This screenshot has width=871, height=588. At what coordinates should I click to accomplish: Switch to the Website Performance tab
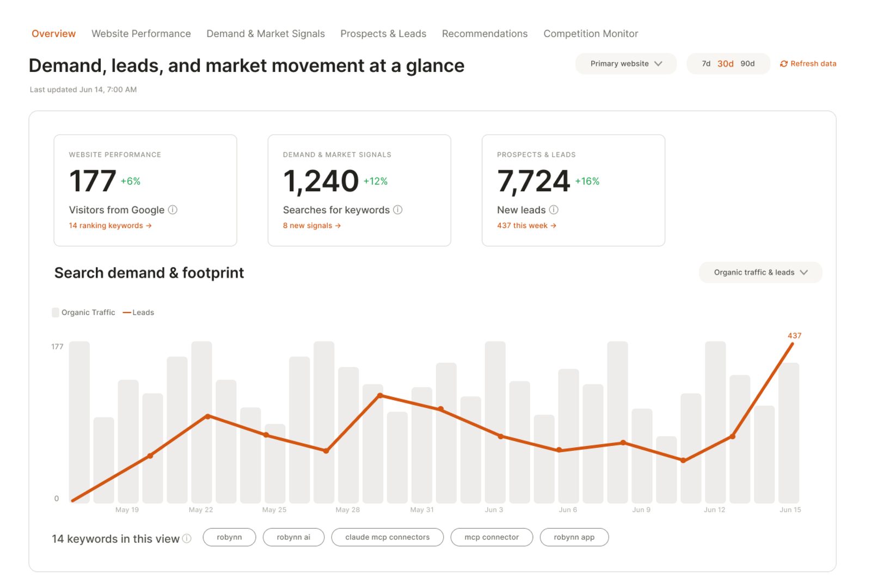(141, 34)
